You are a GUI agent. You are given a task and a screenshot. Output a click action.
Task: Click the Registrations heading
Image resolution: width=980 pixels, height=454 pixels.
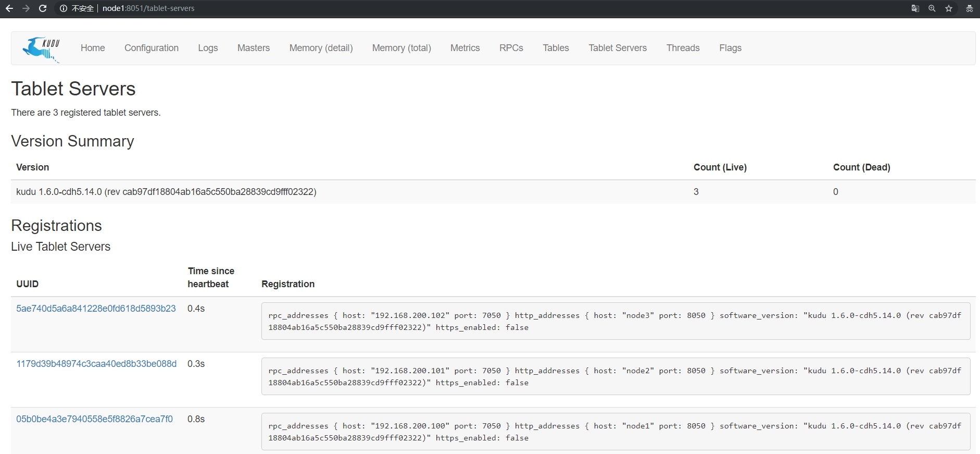pos(56,226)
